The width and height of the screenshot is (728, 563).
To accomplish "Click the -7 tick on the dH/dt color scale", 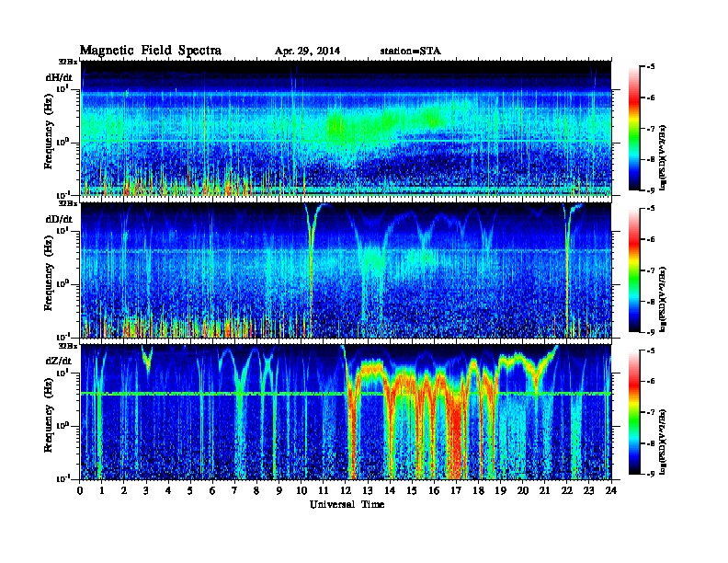I will tap(651, 129).
